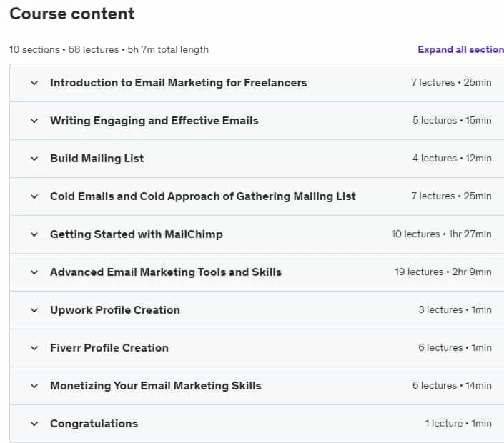Click chevron next to Getting Started with MailChimp
Screen dimensions: 504x443
[34, 234]
